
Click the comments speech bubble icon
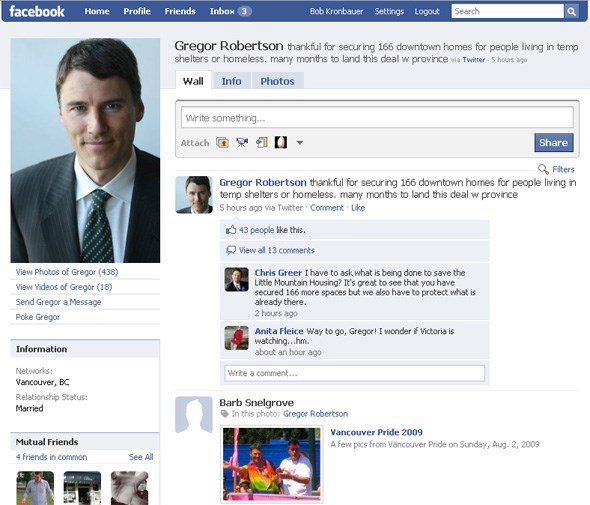point(231,250)
